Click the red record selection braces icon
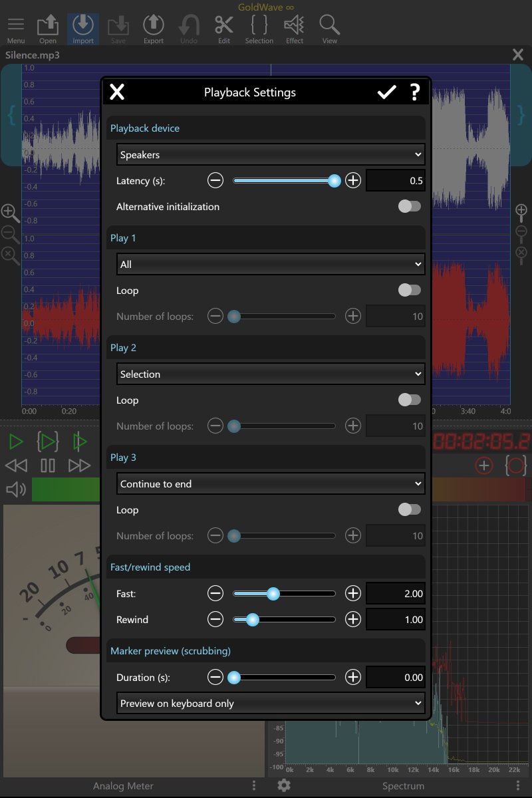The image size is (532, 798). [516, 465]
